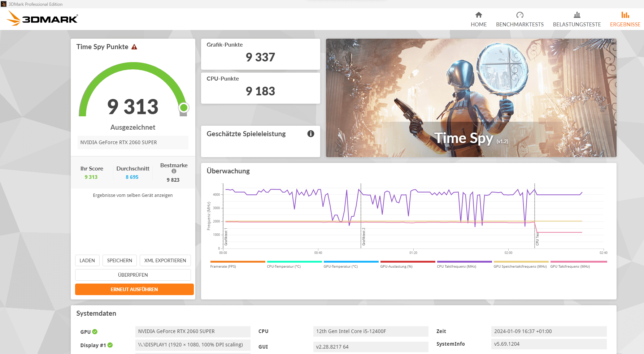Run benchmark again with ERNEUT AUSFÜHREN

134,289
